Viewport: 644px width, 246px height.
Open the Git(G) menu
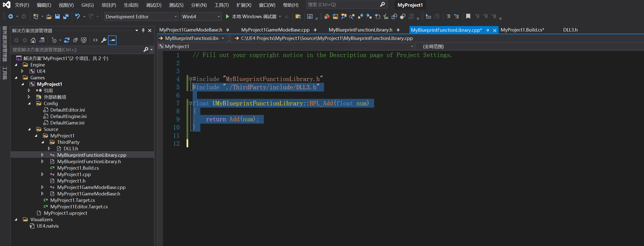[87, 5]
